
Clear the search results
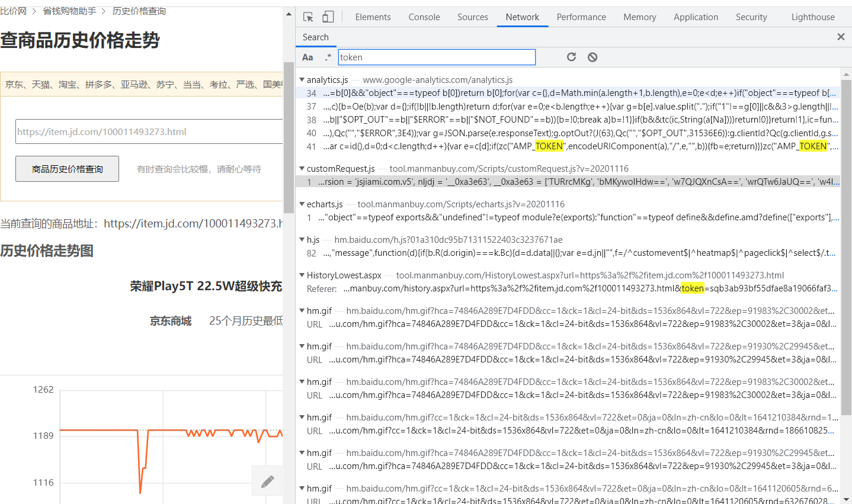592,57
